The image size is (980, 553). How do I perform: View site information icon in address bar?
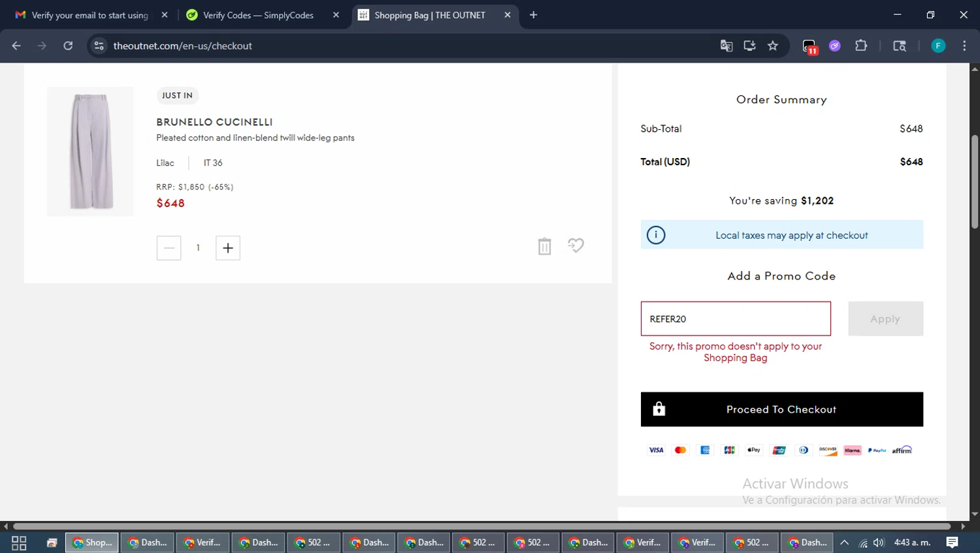pyautogui.click(x=99, y=46)
